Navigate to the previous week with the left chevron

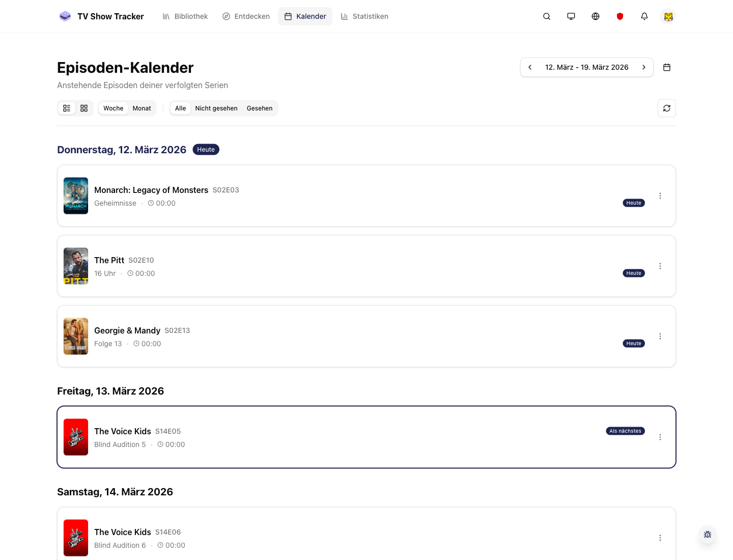[x=530, y=67]
